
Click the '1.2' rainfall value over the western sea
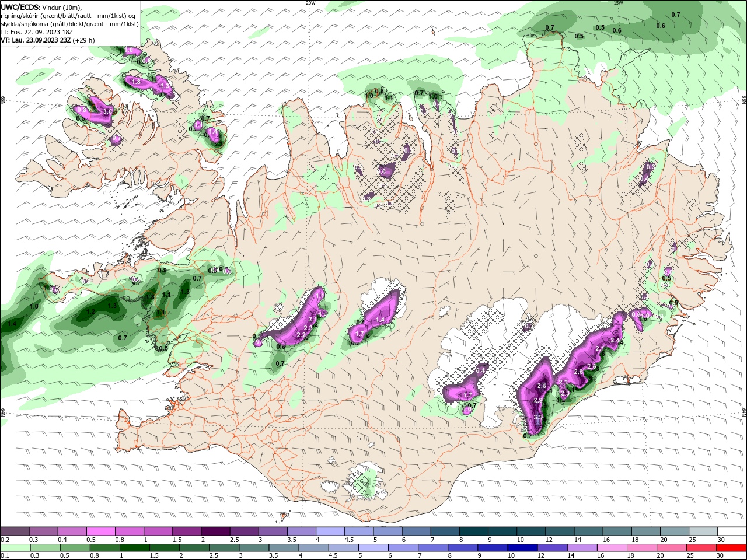90,312
